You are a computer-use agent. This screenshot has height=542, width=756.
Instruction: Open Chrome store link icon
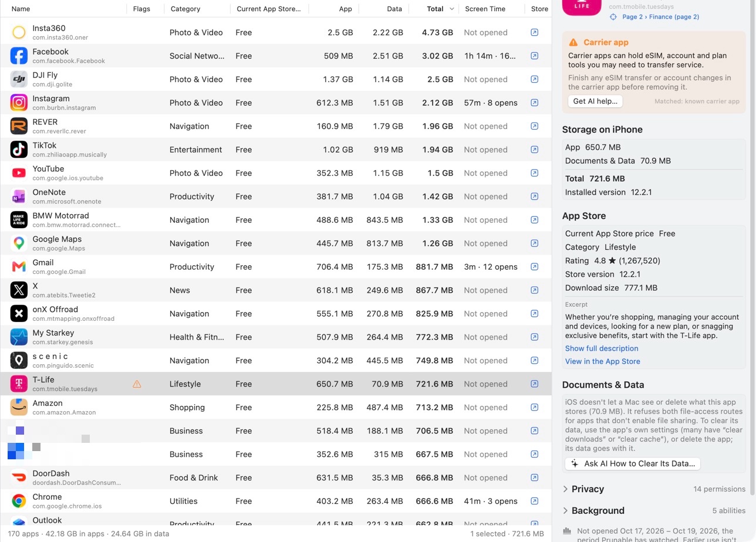point(534,502)
